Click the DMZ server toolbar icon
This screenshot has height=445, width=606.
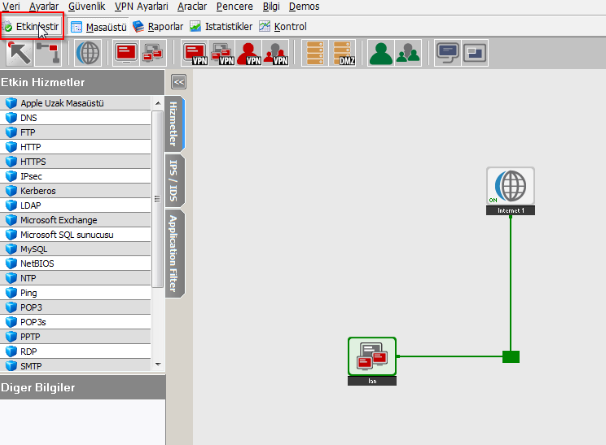[x=345, y=52]
